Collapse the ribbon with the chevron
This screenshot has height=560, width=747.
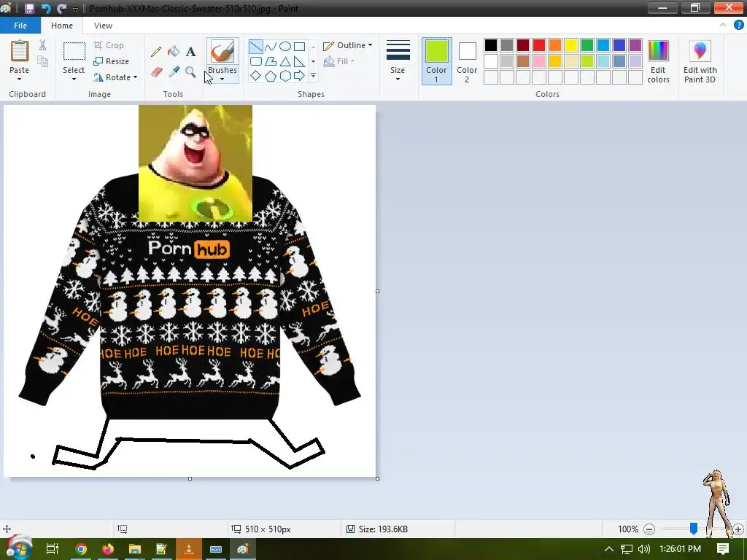[723, 26]
